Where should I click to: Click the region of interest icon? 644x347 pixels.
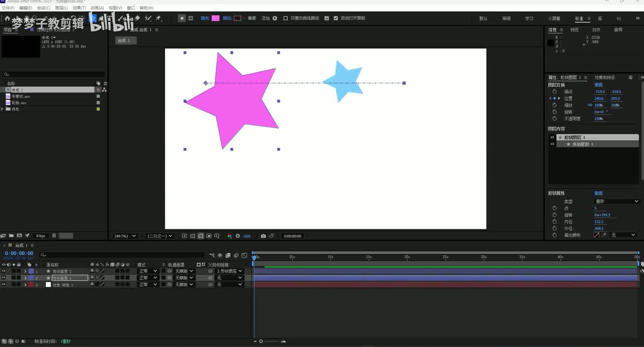209,236
